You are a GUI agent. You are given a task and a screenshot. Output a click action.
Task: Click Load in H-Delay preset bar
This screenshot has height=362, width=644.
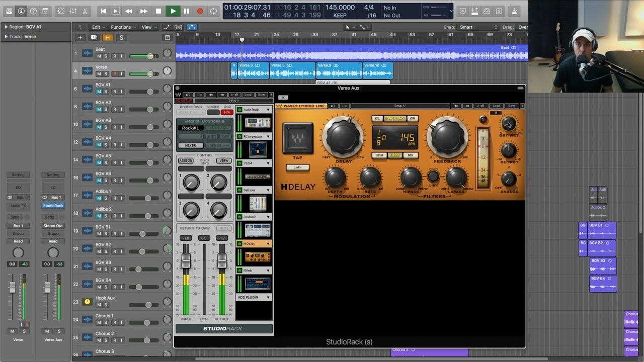coord(496,106)
